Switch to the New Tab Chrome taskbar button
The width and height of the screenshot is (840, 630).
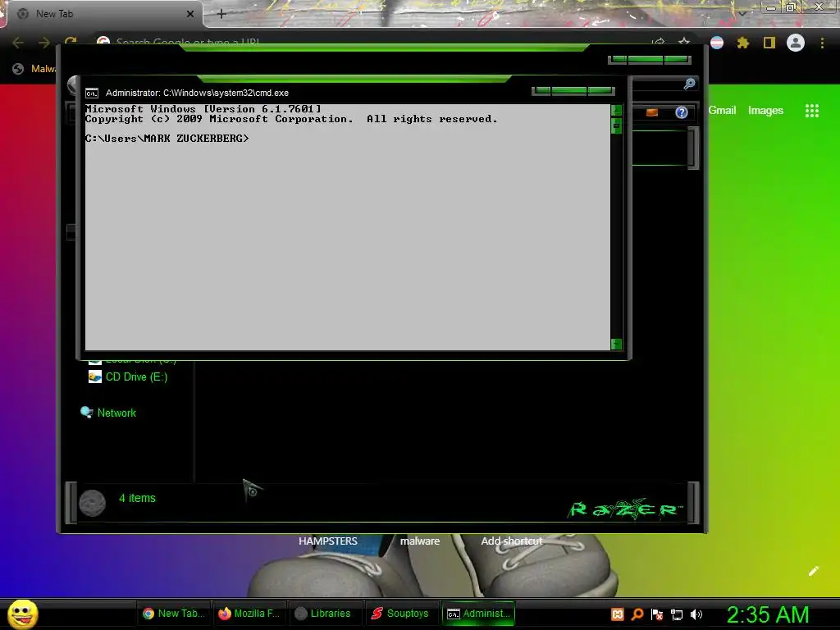click(x=174, y=614)
